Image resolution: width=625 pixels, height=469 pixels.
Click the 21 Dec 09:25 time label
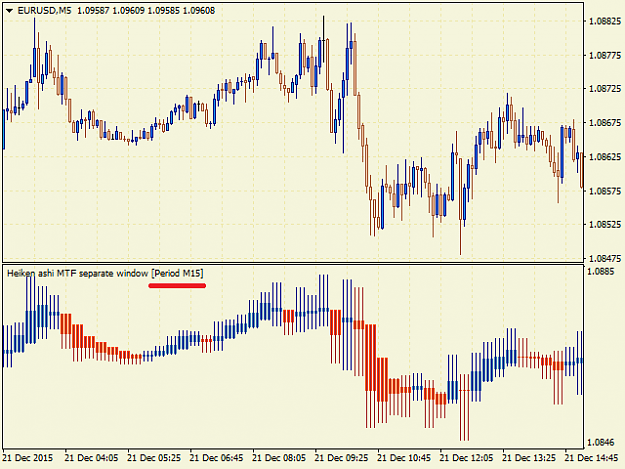pos(342,458)
